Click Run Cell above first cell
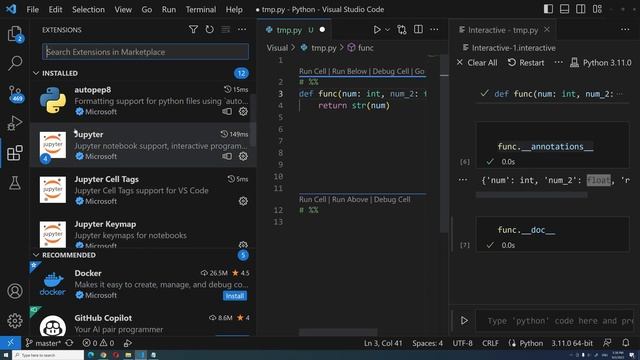The image size is (640, 360). coord(313,71)
